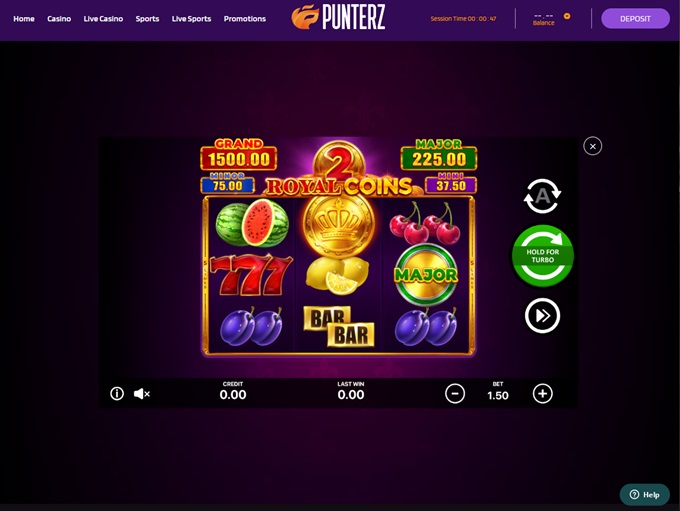Navigate to Sports page

pyautogui.click(x=147, y=19)
